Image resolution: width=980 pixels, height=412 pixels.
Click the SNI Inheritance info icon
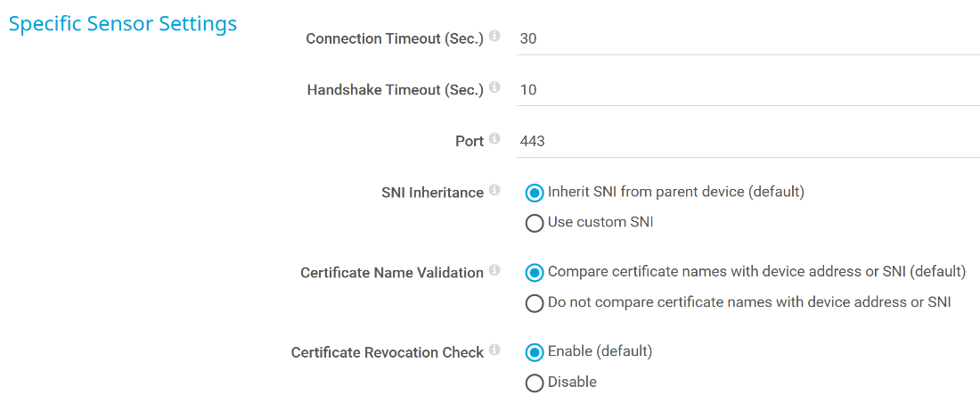coord(494,190)
